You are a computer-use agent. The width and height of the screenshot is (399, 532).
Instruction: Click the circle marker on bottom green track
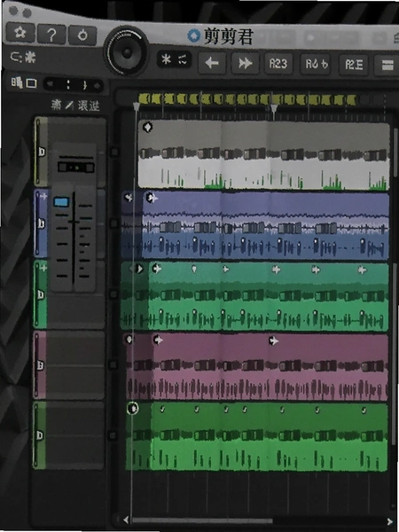tap(133, 408)
